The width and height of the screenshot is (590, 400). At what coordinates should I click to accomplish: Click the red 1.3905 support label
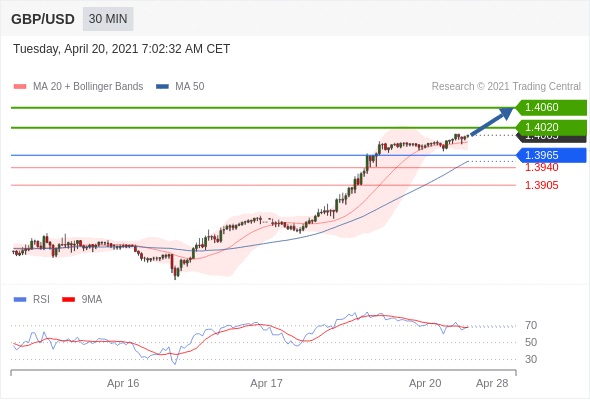(x=541, y=185)
